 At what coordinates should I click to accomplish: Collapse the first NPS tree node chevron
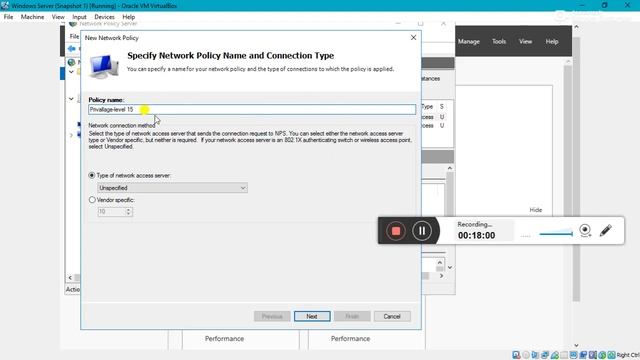coord(71,72)
